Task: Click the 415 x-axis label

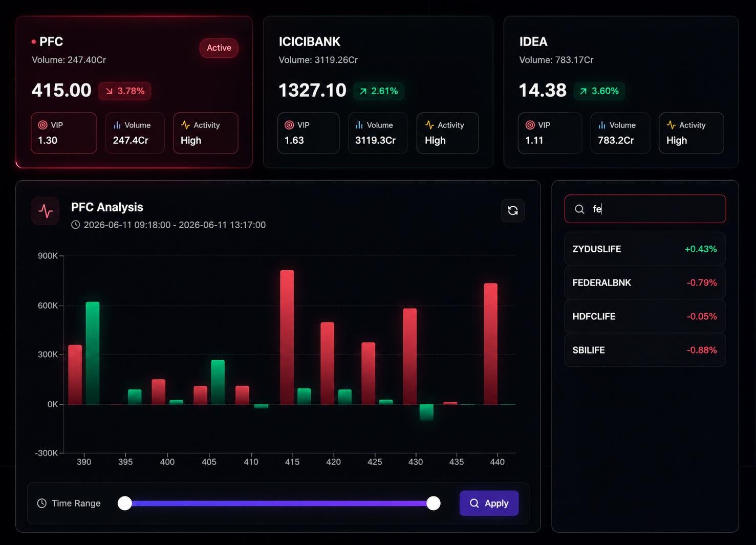Action: pyautogui.click(x=292, y=462)
